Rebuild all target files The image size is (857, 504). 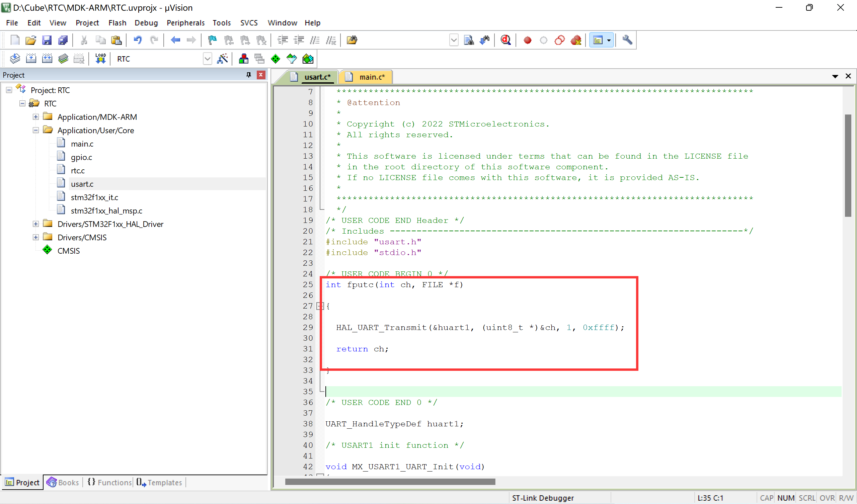tap(47, 59)
